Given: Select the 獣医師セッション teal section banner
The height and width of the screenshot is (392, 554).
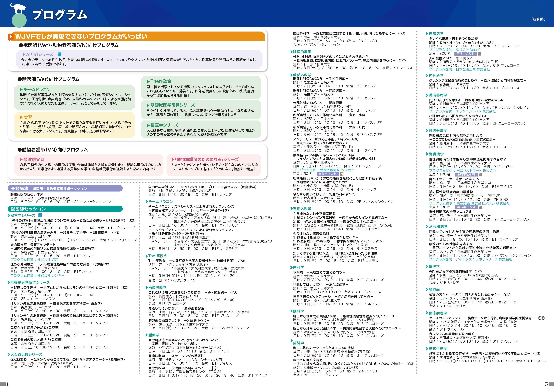Looking at the screenshot, I should 65,209.
